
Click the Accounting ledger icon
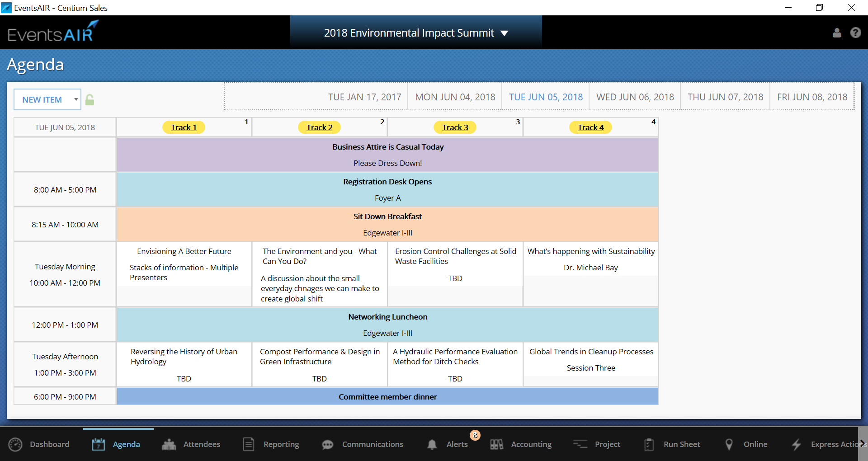(496, 444)
